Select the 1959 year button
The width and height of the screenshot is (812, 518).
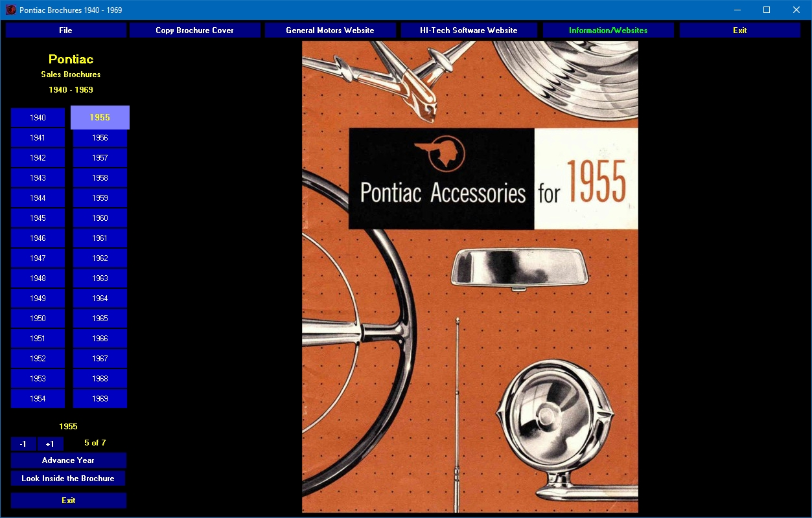click(100, 198)
